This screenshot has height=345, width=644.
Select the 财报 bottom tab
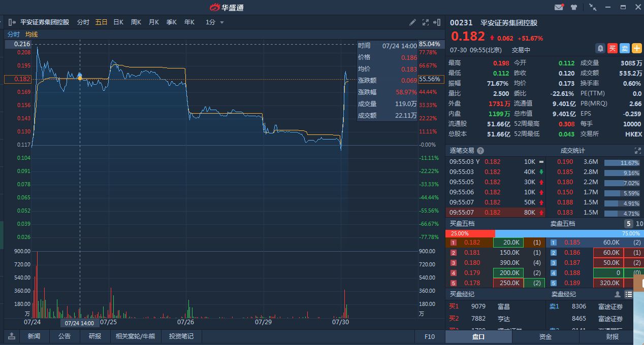(611, 336)
